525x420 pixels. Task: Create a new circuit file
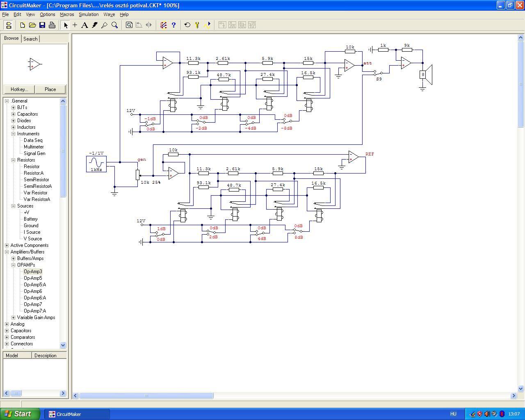pyautogui.click(x=23, y=25)
